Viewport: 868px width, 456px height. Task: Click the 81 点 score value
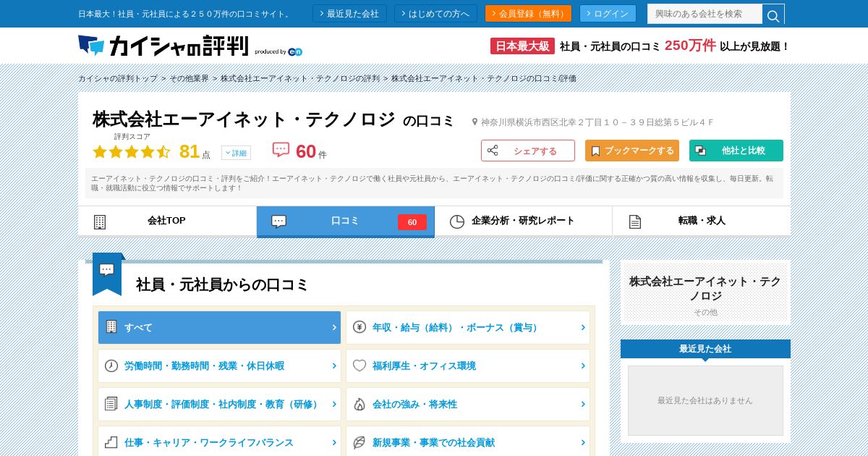click(195, 151)
